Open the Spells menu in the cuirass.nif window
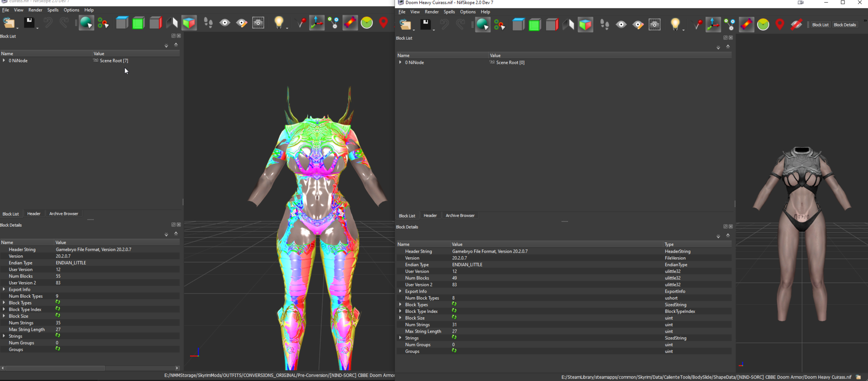The image size is (868, 381). tap(53, 10)
